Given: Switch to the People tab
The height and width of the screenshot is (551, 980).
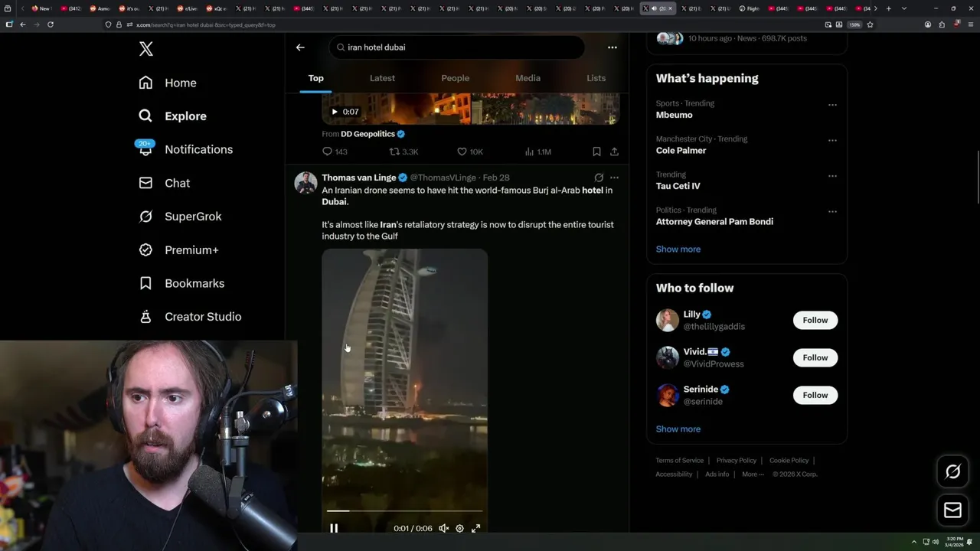Looking at the screenshot, I should point(455,78).
